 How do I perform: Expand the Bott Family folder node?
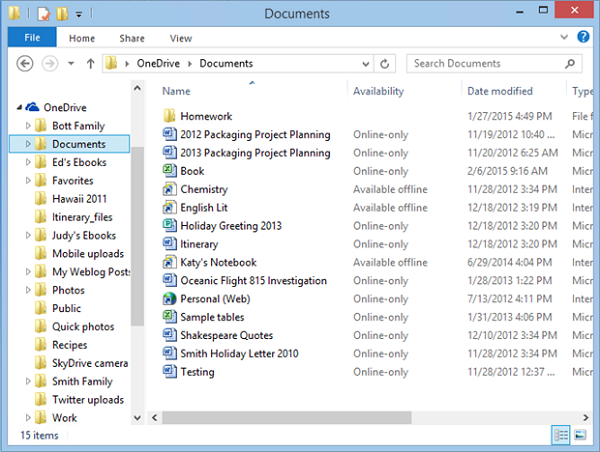click(28, 126)
